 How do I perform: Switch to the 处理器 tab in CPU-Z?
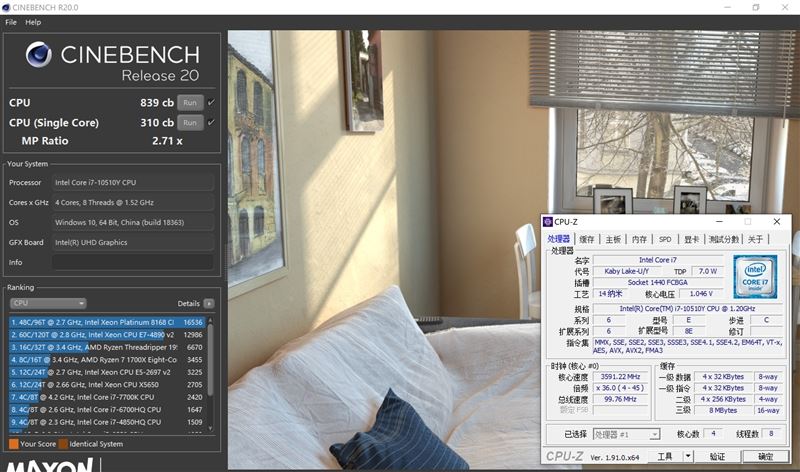coord(558,239)
